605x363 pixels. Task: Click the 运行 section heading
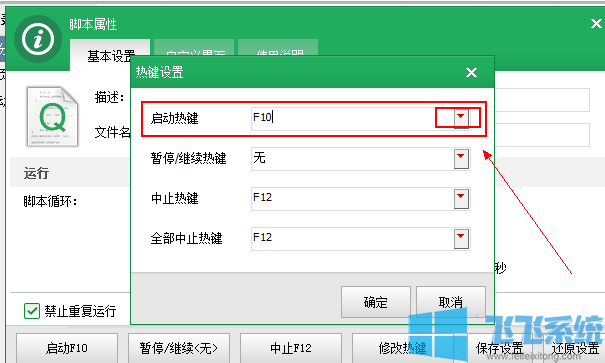36,173
